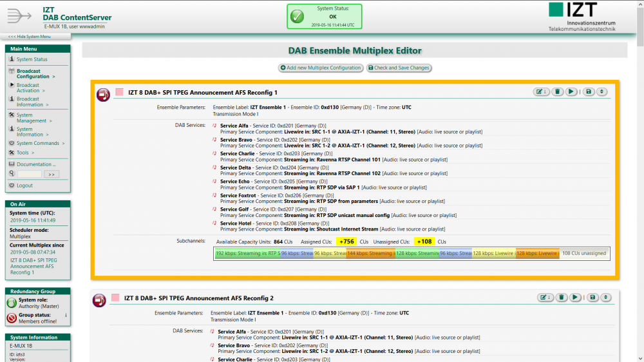Click the pink color square of AFS Reconfig 1
The height and width of the screenshot is (362, 644).
tap(119, 92)
